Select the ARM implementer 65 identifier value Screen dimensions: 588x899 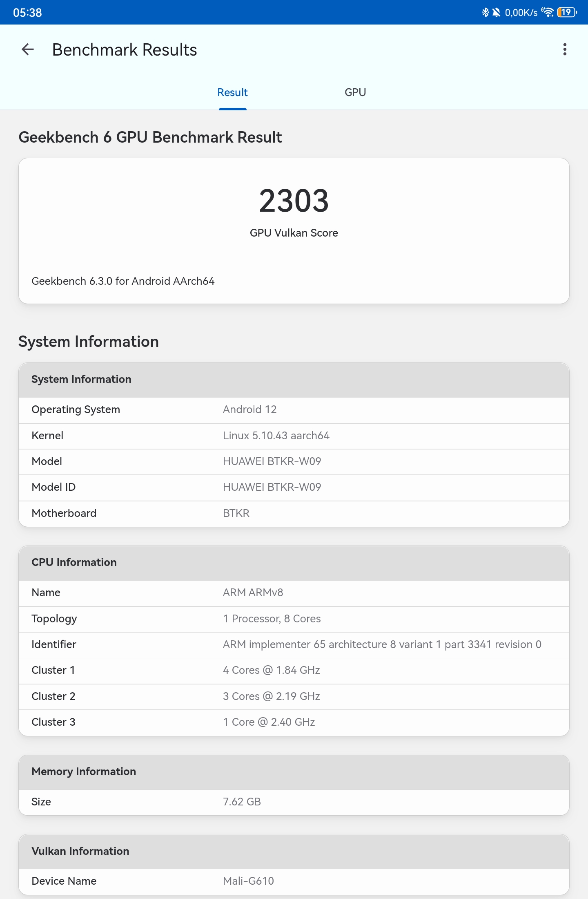[x=382, y=644]
